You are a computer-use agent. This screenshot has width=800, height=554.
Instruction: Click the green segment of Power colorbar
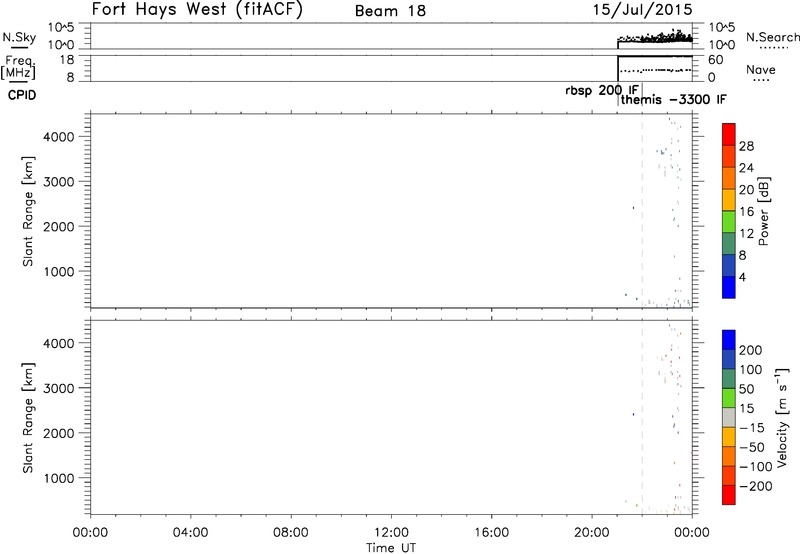coord(729,221)
